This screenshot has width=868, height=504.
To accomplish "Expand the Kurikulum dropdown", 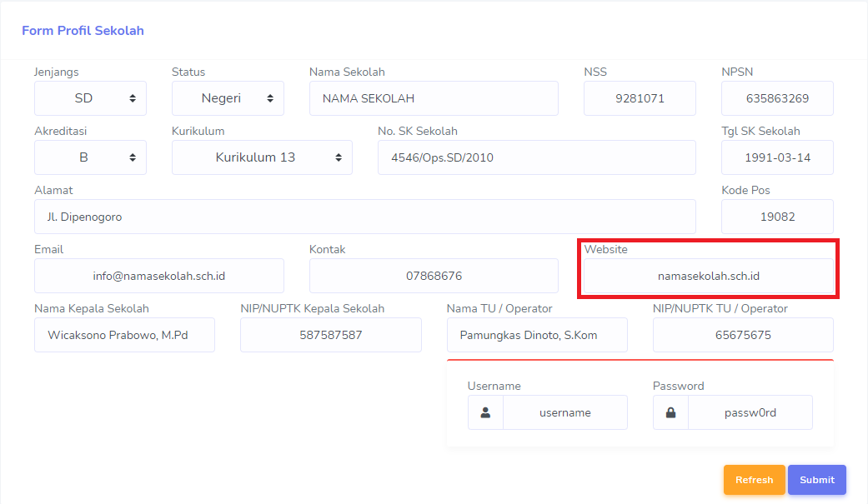I will (262, 157).
